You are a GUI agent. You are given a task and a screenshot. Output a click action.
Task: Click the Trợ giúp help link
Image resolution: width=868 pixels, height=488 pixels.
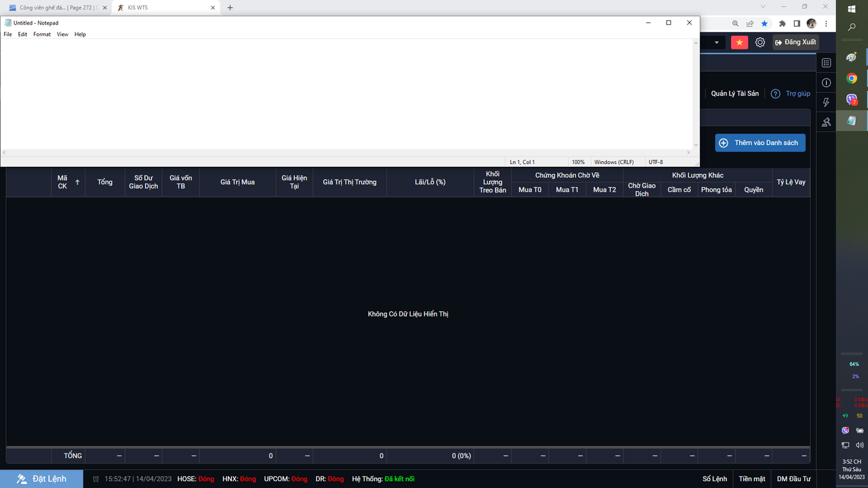coord(798,94)
